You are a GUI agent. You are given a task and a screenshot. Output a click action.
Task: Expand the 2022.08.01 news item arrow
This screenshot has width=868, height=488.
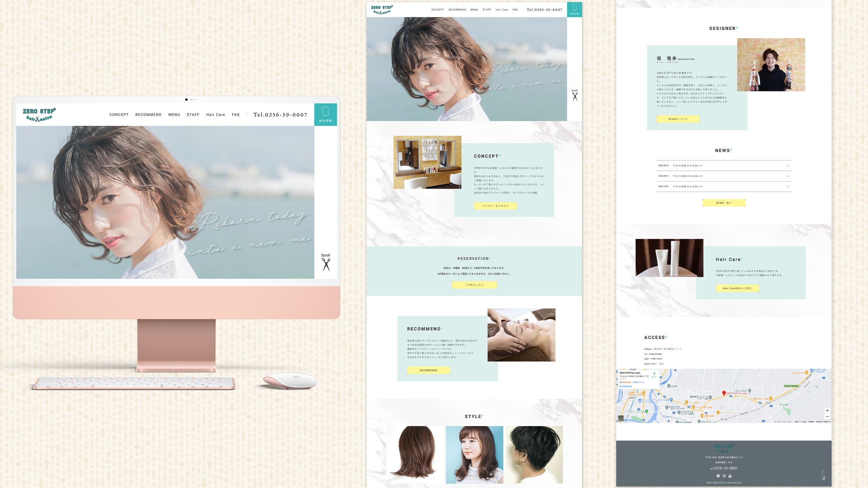point(788,166)
